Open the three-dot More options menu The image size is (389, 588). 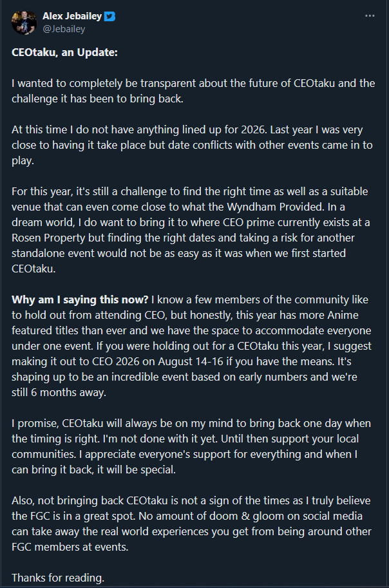click(369, 15)
